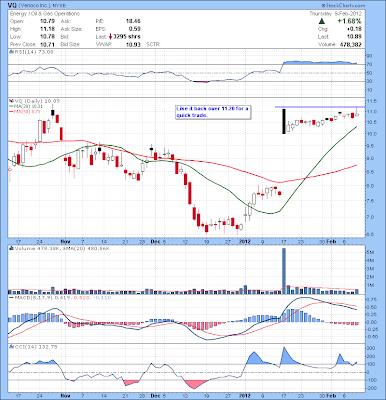Click the large black candle on Jan 17
Screen dimensions: 386x400
click(x=284, y=121)
